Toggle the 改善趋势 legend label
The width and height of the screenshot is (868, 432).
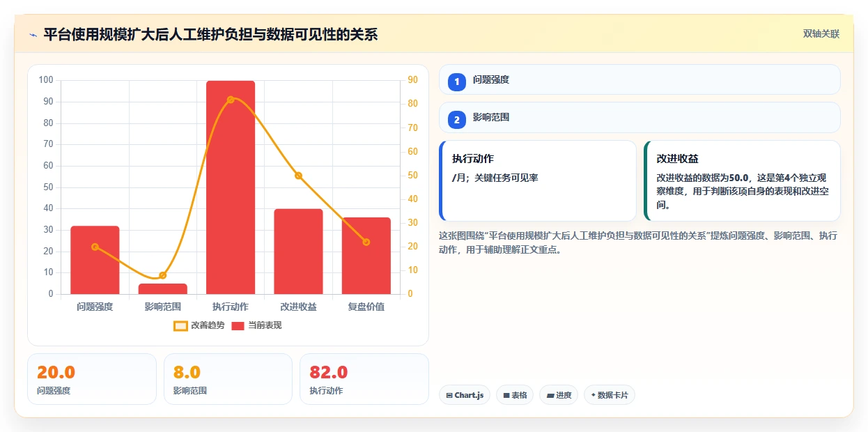pyautogui.click(x=208, y=325)
